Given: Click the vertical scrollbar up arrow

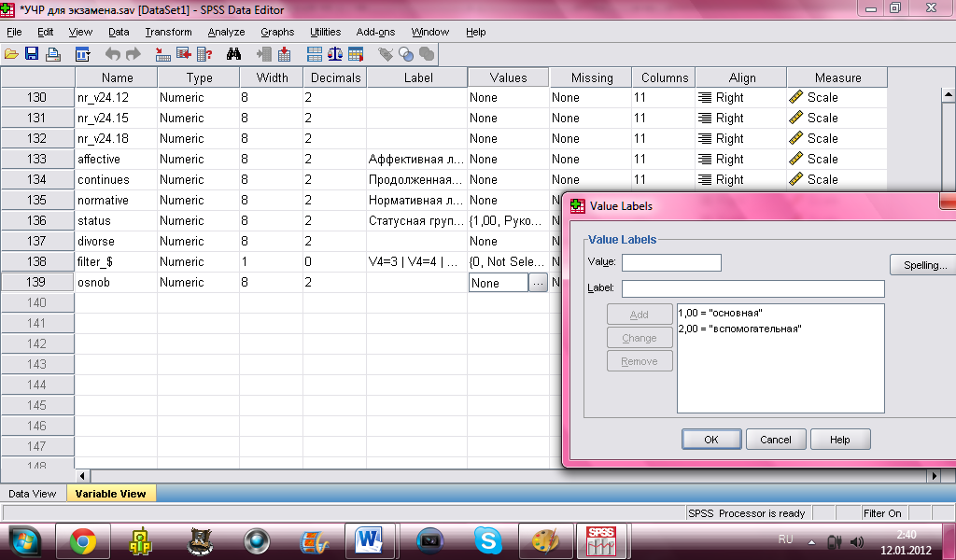Looking at the screenshot, I should click(x=949, y=94).
